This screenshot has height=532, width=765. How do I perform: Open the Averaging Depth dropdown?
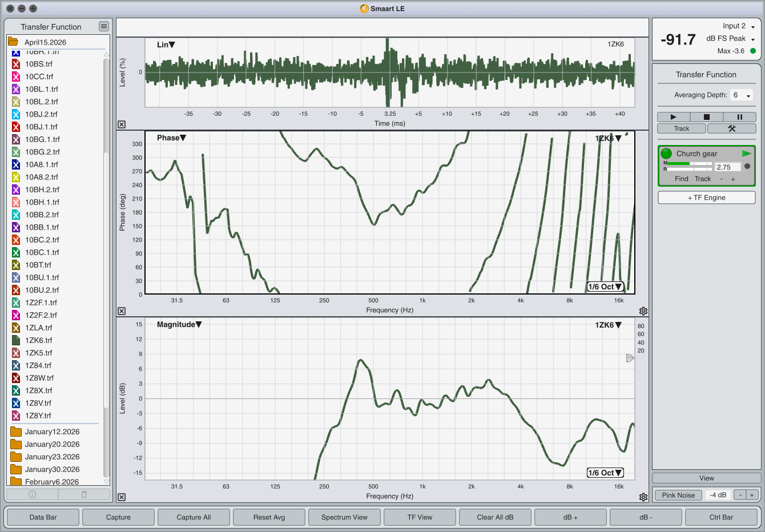(x=742, y=95)
